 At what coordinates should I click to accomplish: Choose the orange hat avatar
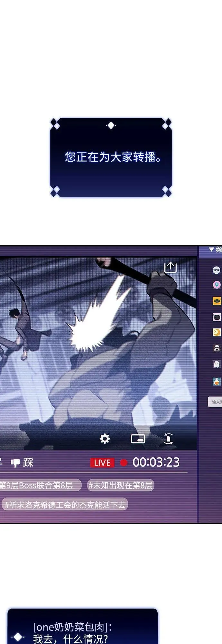[217, 301]
